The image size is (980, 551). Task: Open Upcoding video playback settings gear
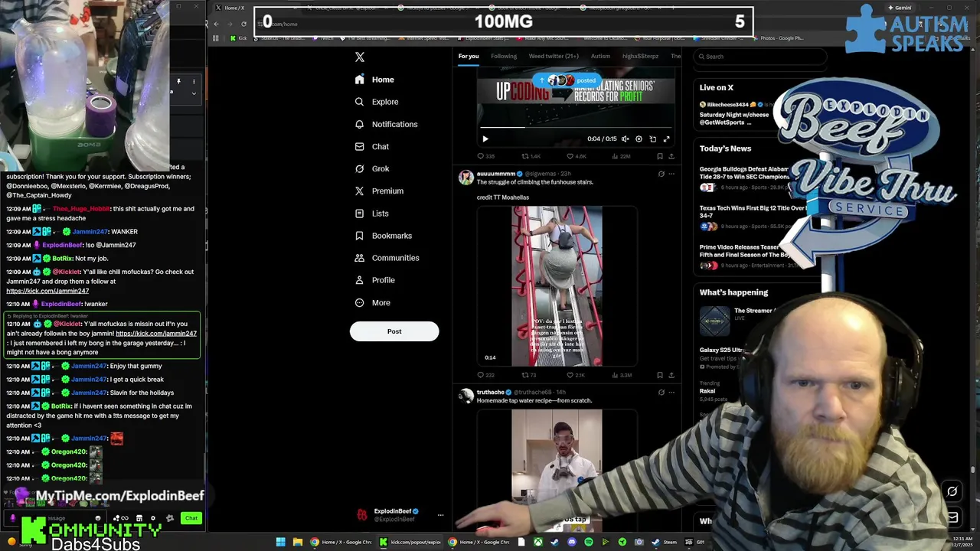point(639,139)
